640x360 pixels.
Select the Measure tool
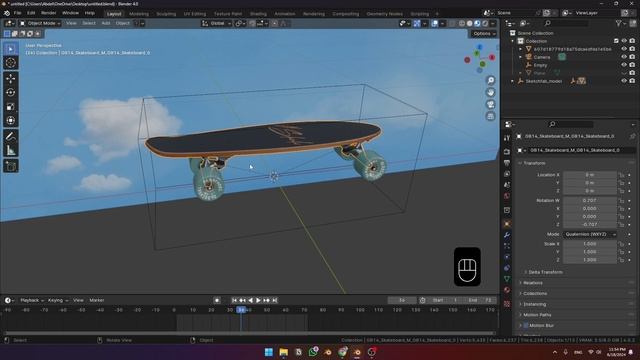pyautogui.click(x=11, y=151)
